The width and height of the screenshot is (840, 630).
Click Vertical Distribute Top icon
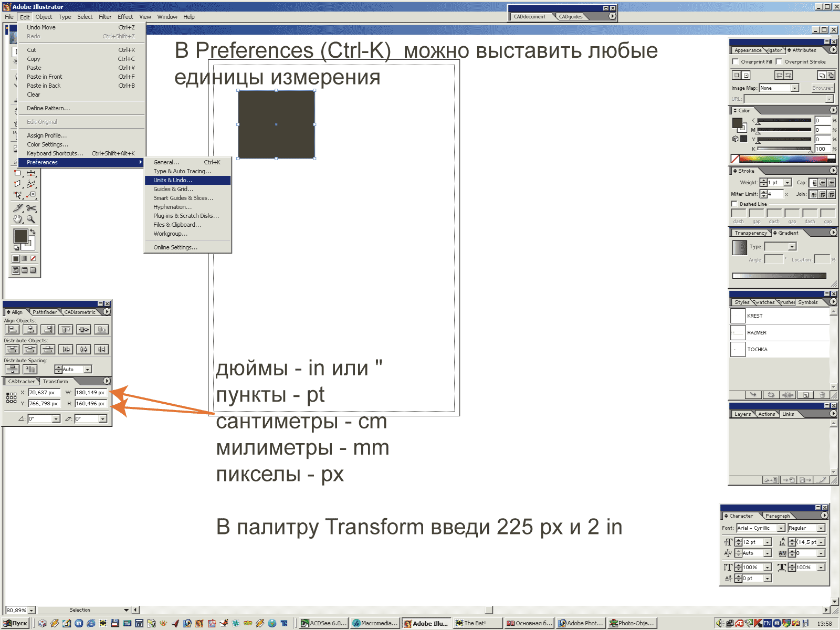pyautogui.click(x=12, y=350)
